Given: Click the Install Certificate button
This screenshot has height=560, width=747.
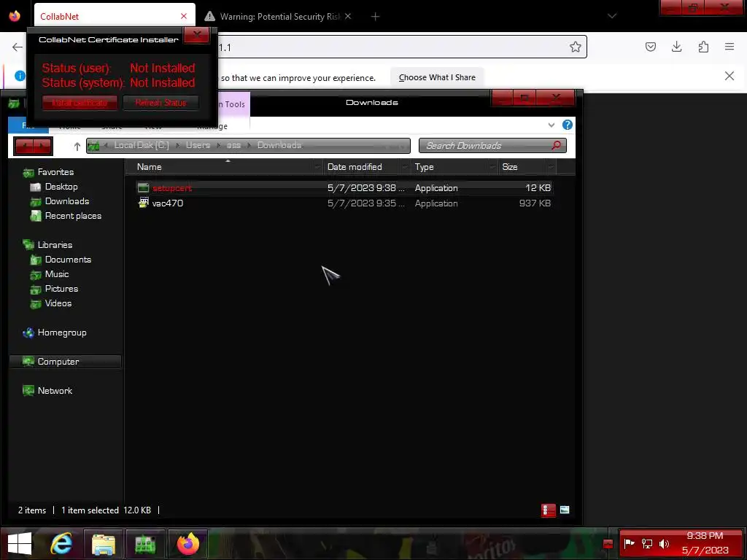Looking at the screenshot, I should pyautogui.click(x=80, y=102).
